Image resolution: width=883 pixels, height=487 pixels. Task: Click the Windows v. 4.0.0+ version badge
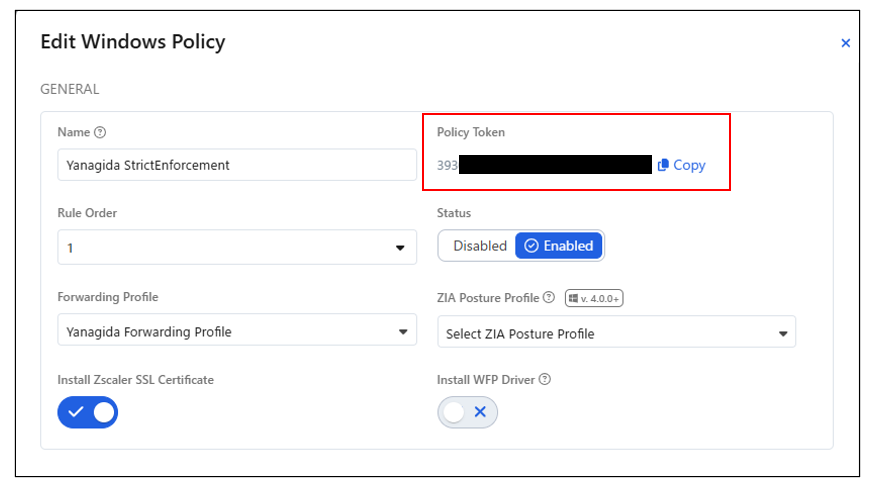[594, 298]
